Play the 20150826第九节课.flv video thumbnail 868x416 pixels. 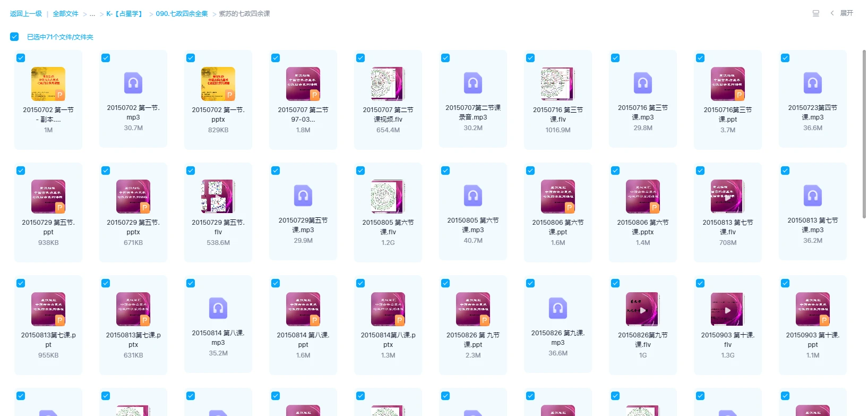click(x=643, y=309)
